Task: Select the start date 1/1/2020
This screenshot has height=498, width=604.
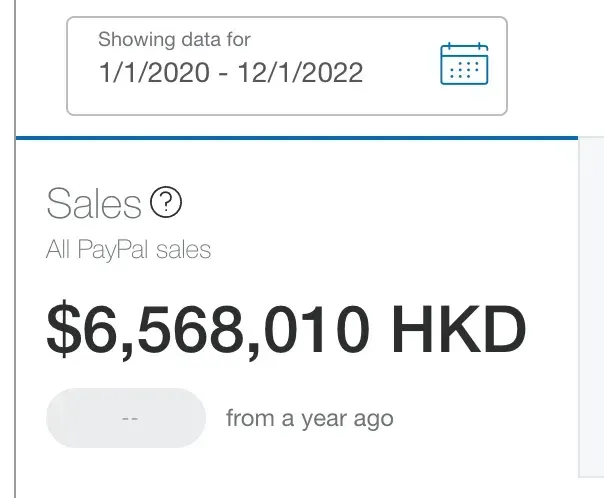Action: (154, 72)
